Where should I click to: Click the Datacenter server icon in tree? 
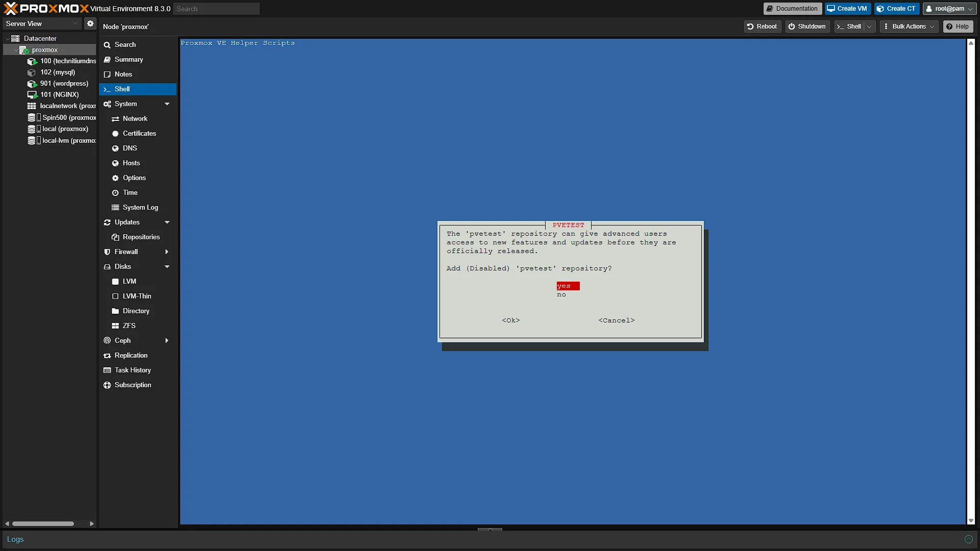[15, 38]
